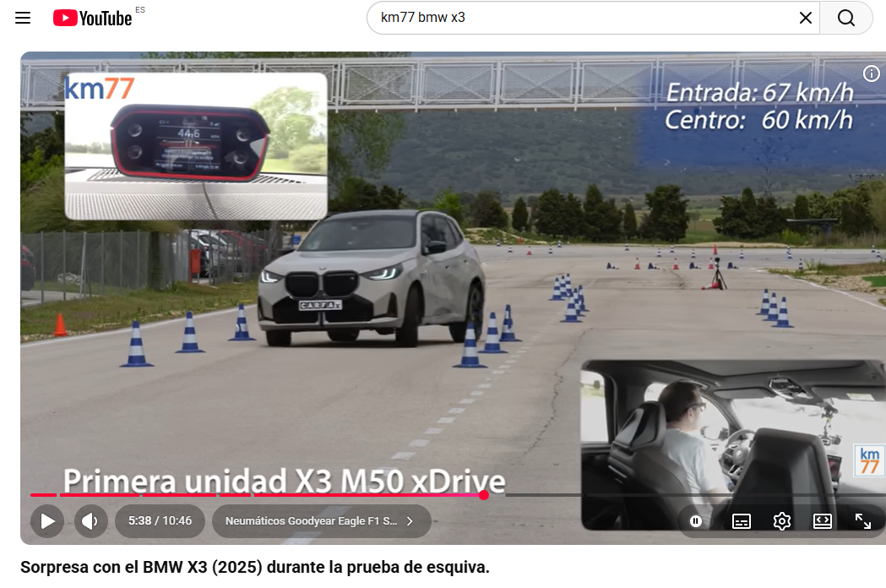The width and height of the screenshot is (886, 588).
Task: Select the play on TV remote icon
Action: coord(822,521)
